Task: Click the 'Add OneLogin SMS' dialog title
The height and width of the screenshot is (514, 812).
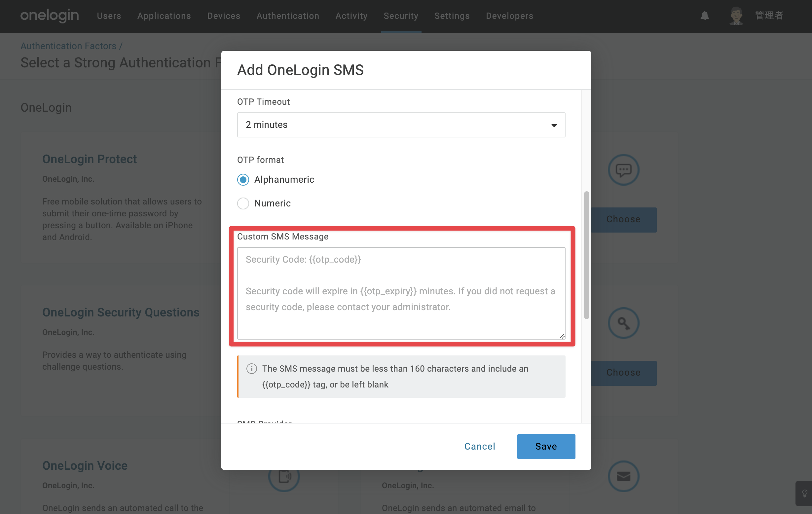Action: coord(300,70)
